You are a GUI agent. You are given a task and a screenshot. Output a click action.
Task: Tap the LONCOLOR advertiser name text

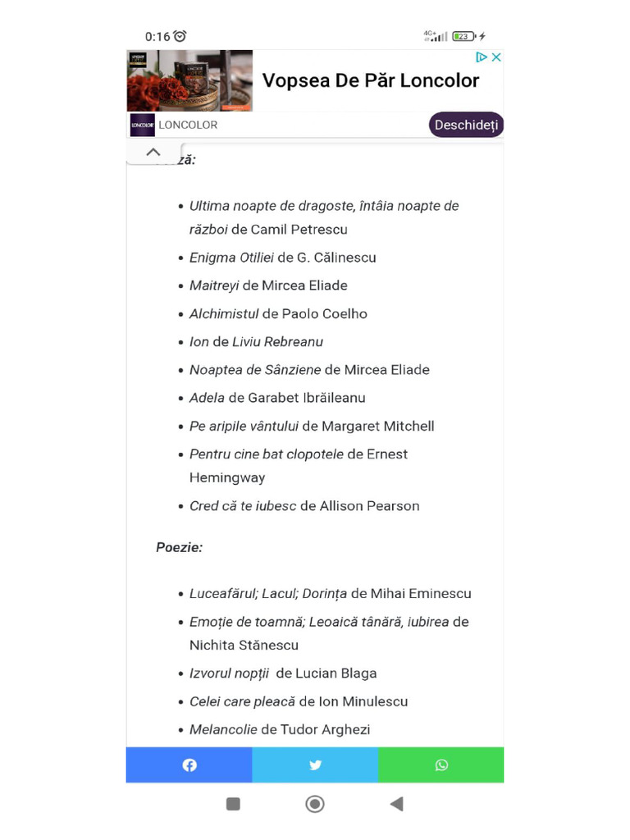[x=188, y=125]
